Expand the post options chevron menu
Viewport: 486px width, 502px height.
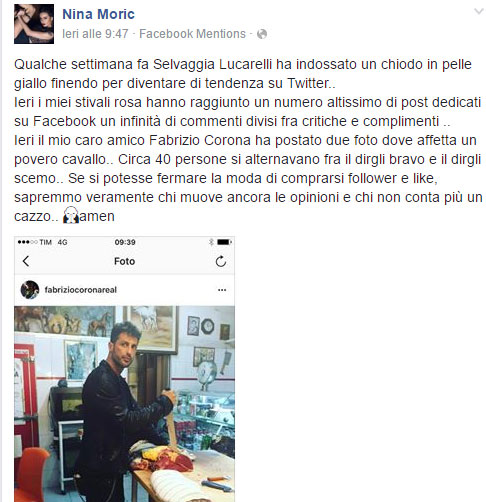pyautogui.click(x=479, y=12)
